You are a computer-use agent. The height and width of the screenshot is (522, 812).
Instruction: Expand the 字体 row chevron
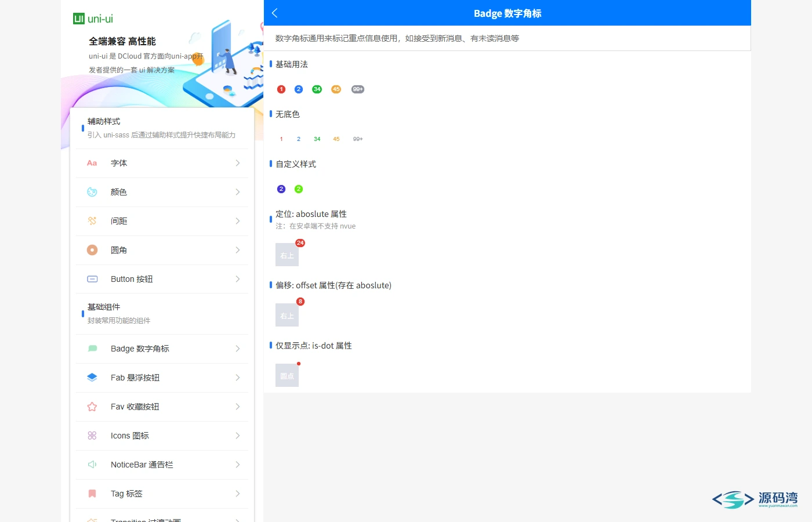point(238,163)
